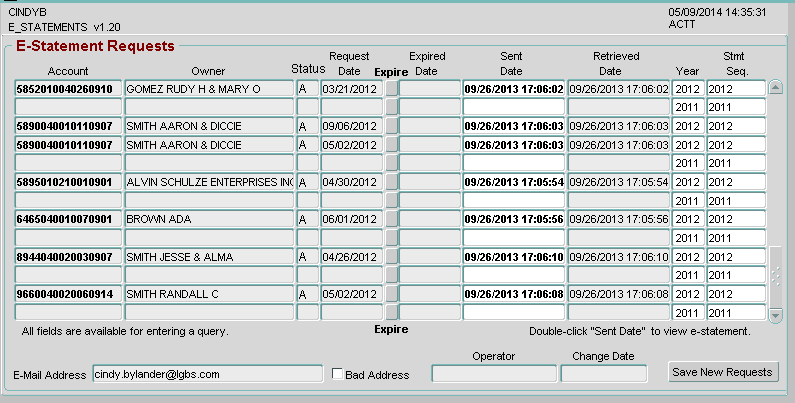
Task: Click the Status field in the BROWN ADA row
Action: 306,220
